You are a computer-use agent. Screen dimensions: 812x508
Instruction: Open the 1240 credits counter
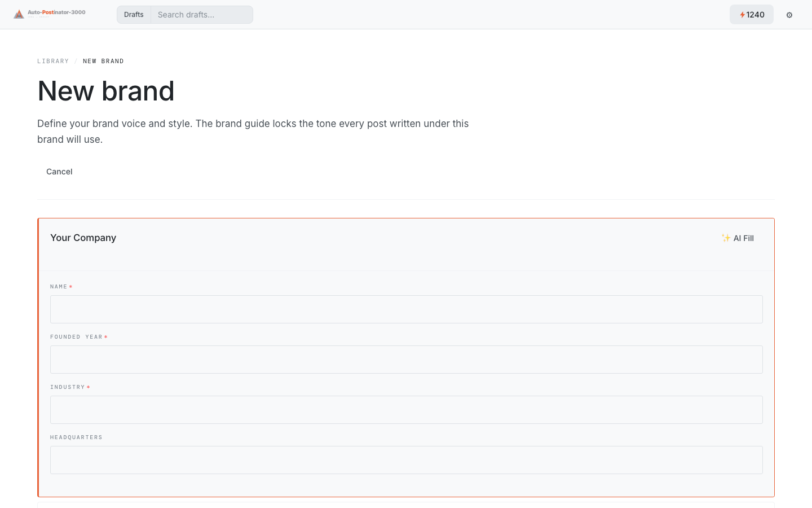[752, 15]
